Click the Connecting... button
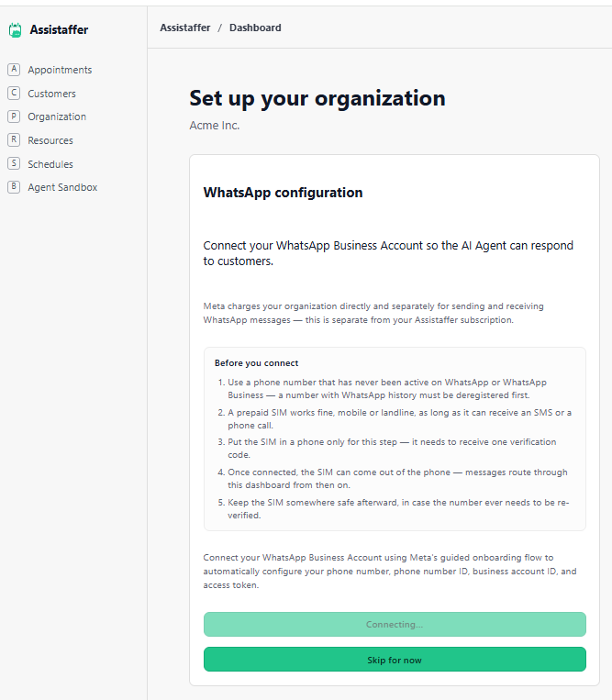Screen dimensions: 612x700 (x=395, y=624)
